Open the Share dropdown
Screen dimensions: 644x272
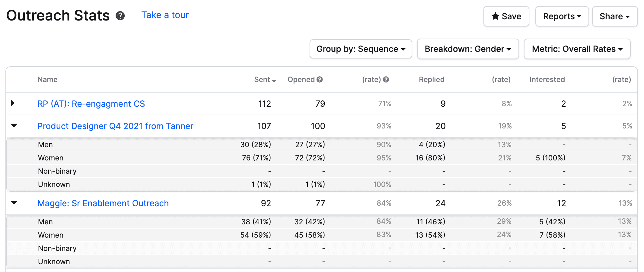click(614, 16)
